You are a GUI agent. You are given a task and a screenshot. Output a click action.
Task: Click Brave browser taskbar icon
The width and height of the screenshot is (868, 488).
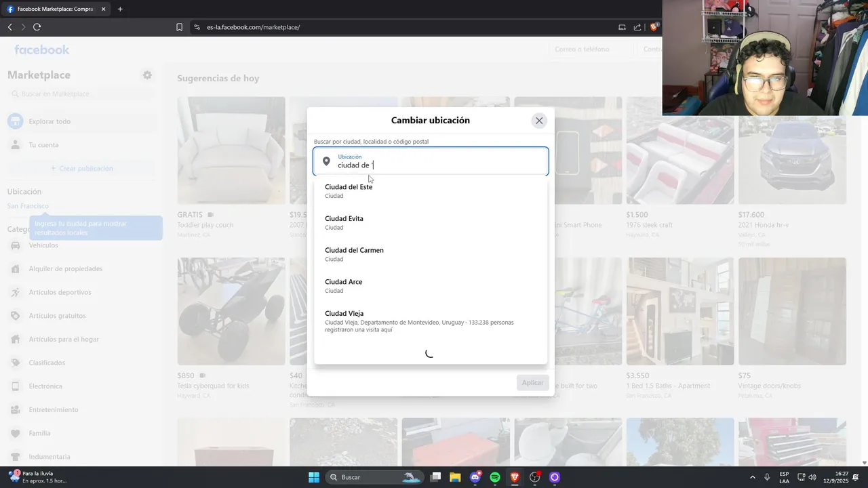tap(515, 477)
